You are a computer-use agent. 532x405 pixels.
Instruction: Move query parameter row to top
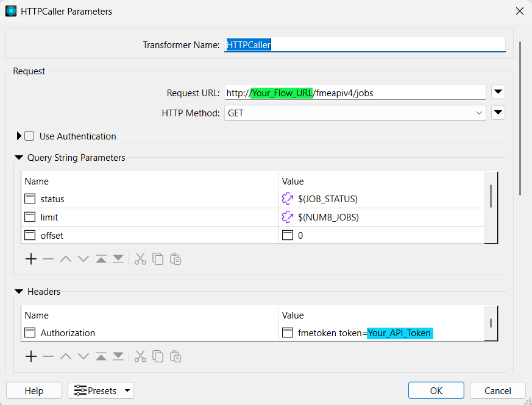click(101, 259)
